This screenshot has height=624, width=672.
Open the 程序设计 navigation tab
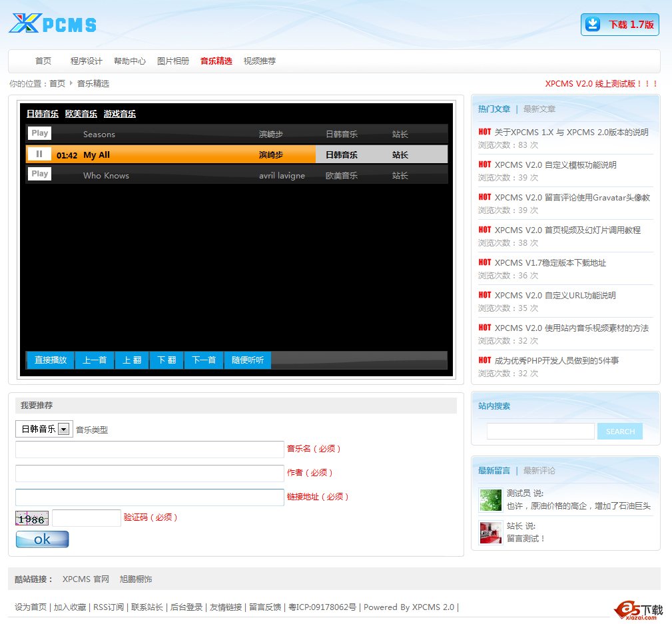[x=86, y=61]
